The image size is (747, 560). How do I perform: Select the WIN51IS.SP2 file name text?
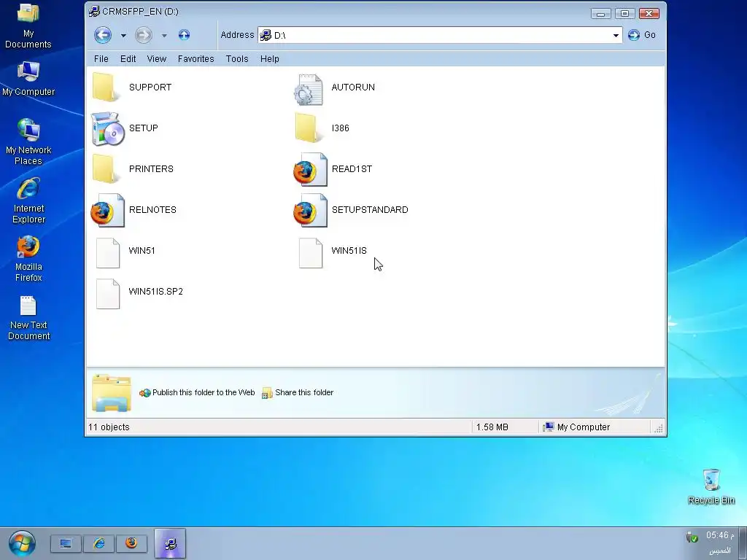pyautogui.click(x=155, y=292)
